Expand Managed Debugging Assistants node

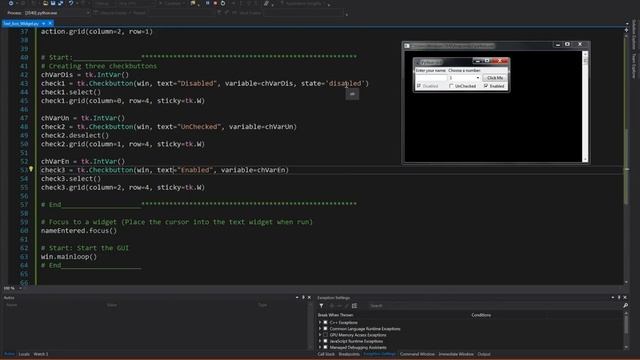click(320, 347)
